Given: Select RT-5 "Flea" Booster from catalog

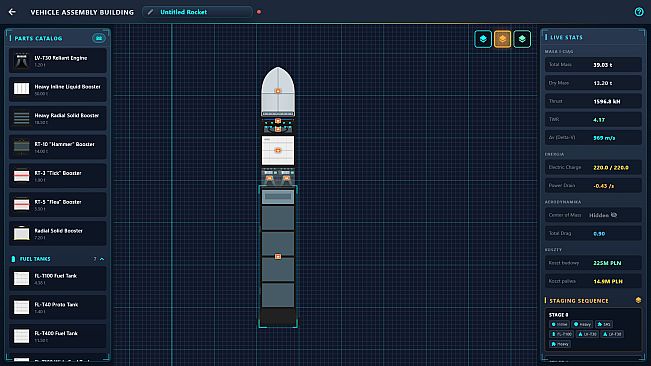Looking at the screenshot, I should coord(58,205).
